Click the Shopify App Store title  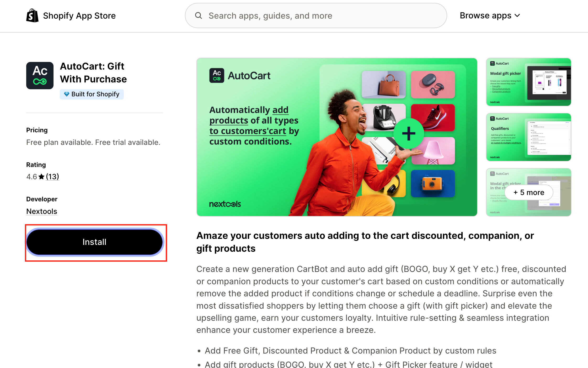[x=79, y=15]
